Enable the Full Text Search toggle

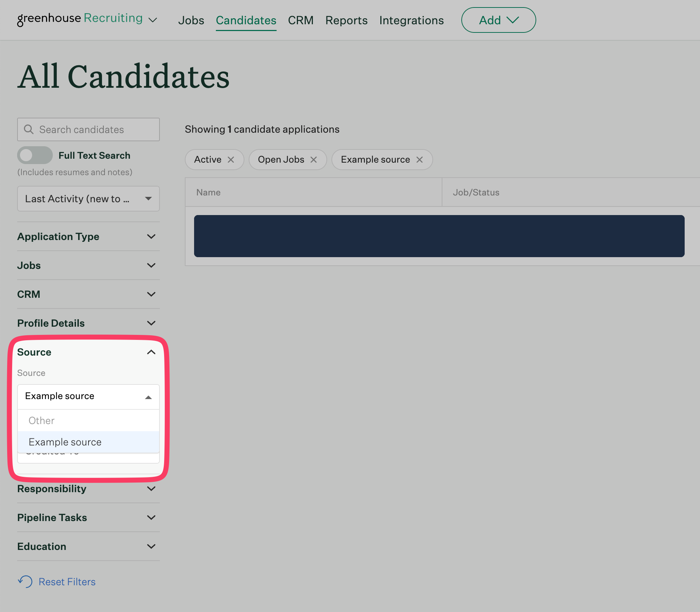(x=35, y=155)
